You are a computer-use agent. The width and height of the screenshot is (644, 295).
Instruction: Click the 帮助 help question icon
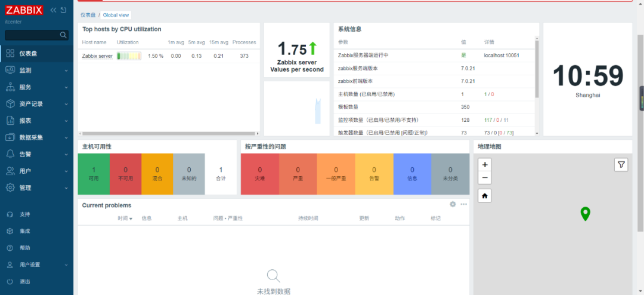point(10,248)
